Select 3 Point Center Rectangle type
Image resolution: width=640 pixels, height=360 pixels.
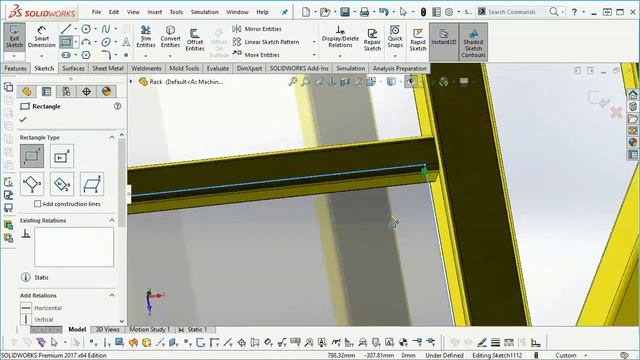coord(62,184)
